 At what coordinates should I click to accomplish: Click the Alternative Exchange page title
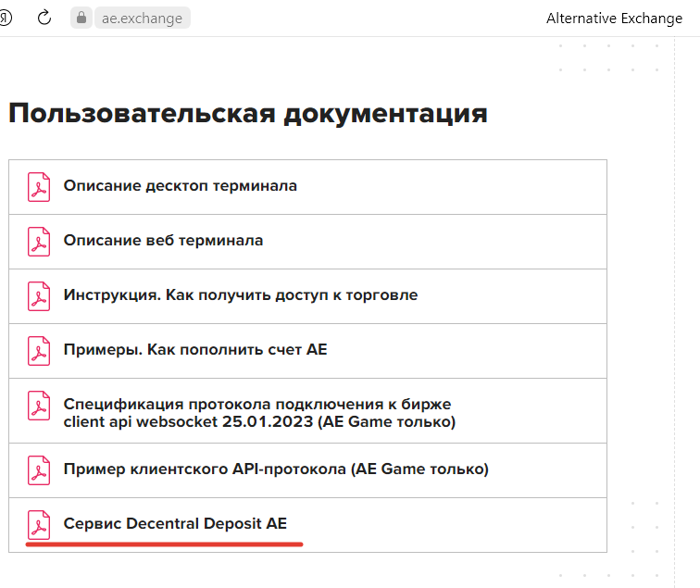tap(614, 19)
